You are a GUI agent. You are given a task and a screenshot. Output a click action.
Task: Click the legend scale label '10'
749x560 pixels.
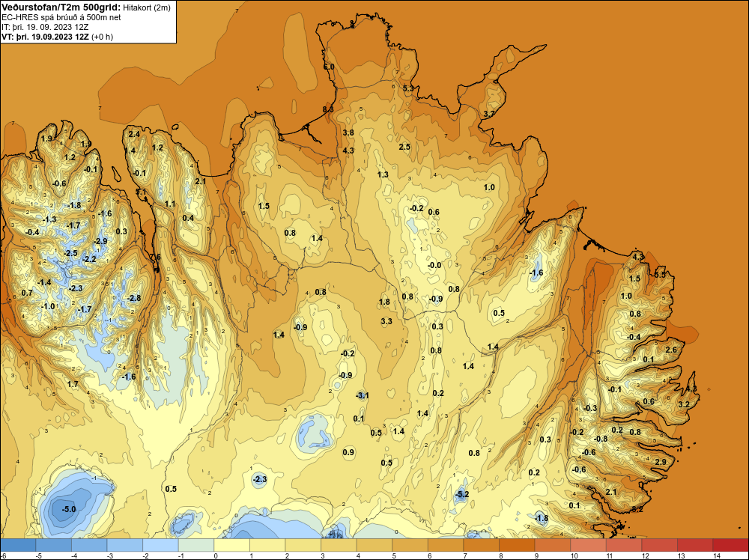[574, 556]
